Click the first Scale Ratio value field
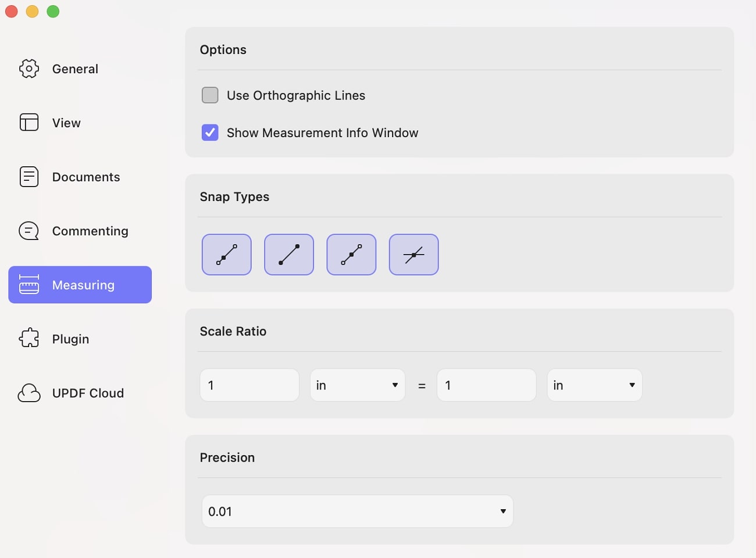Viewport: 756px width, 558px height. click(249, 385)
